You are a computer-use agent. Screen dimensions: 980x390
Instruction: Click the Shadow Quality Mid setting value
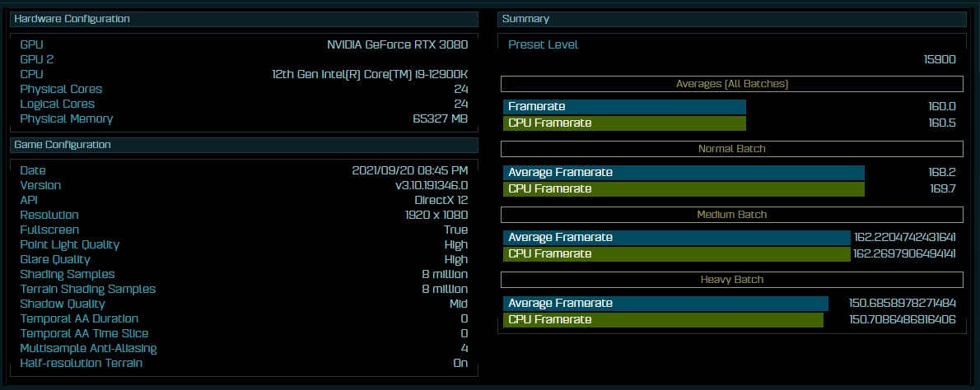click(457, 304)
